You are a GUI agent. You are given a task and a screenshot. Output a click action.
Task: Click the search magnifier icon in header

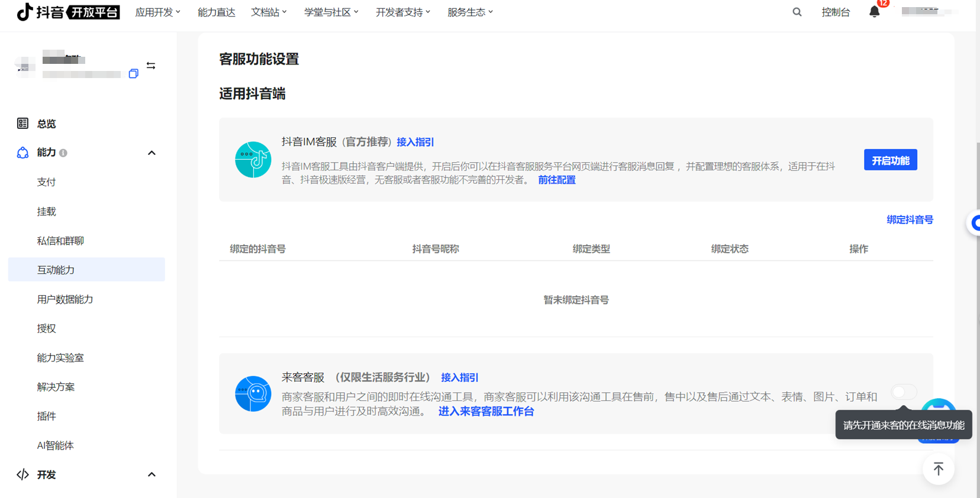[x=797, y=12]
